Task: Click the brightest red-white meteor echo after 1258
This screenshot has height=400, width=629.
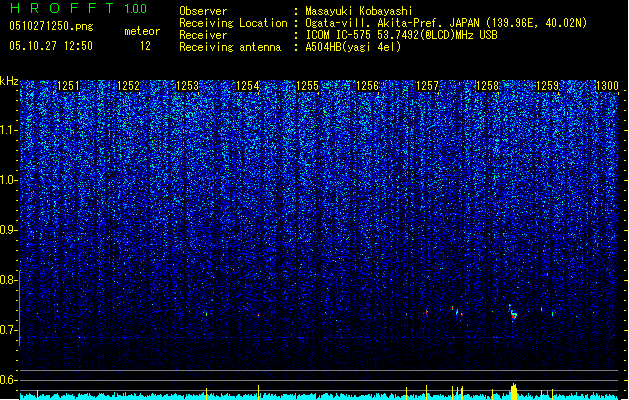Action: click(513, 315)
